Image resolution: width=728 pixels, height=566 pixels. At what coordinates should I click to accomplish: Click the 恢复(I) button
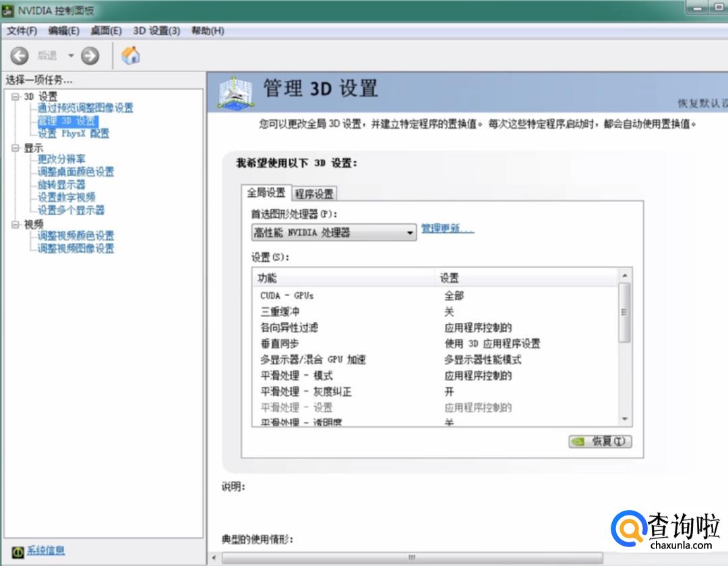click(601, 441)
